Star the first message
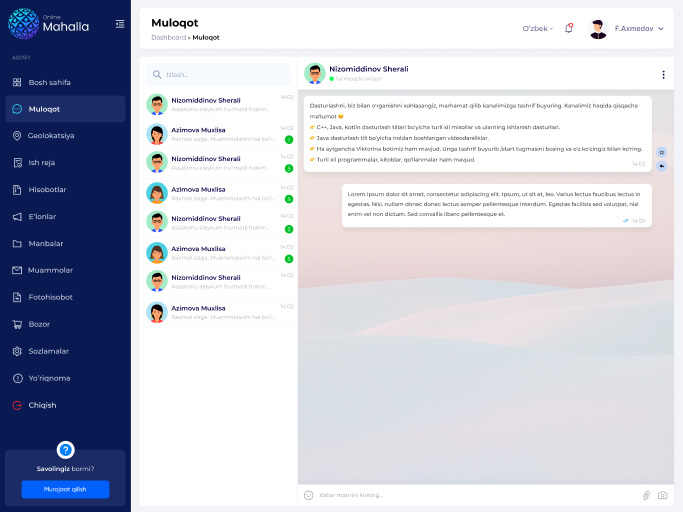Screen dimensions: 683x512 pos(662,152)
